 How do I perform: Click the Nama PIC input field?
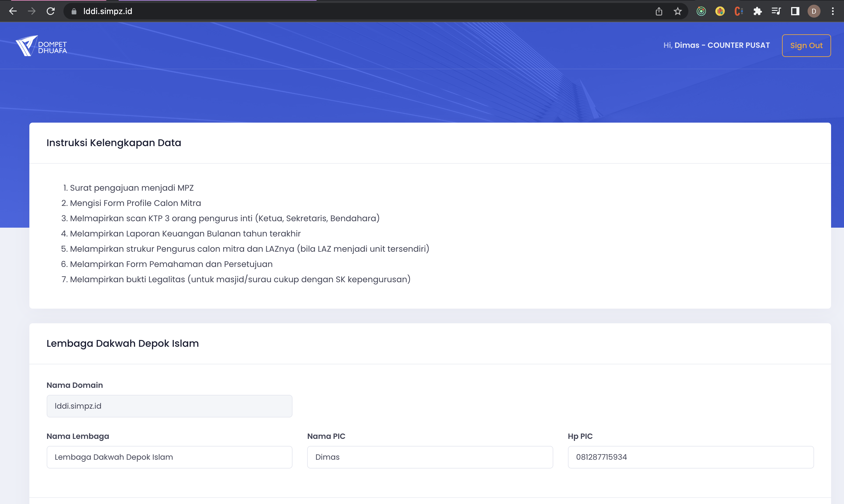[x=430, y=457]
